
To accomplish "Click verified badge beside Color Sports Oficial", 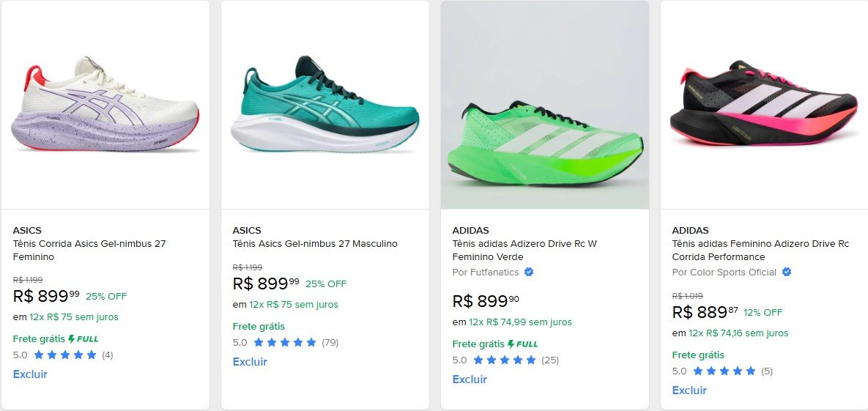I will [787, 272].
